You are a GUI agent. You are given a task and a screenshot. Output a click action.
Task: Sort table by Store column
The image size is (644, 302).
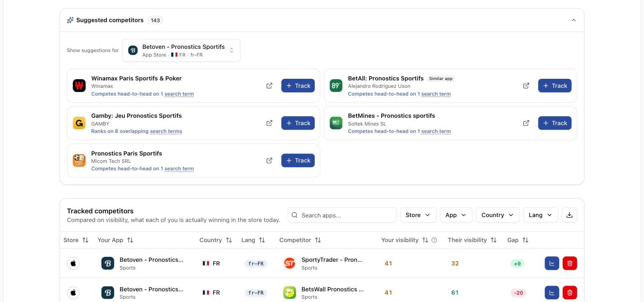click(x=76, y=240)
